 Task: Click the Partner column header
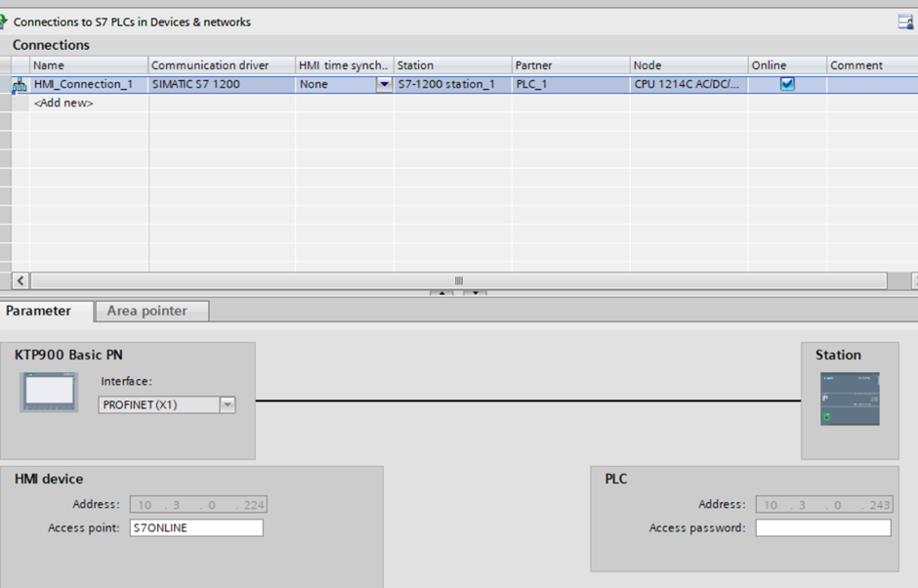click(x=571, y=65)
